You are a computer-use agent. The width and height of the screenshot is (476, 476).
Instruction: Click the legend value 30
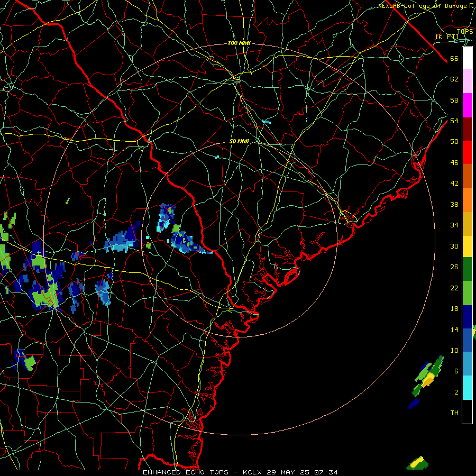454,246
